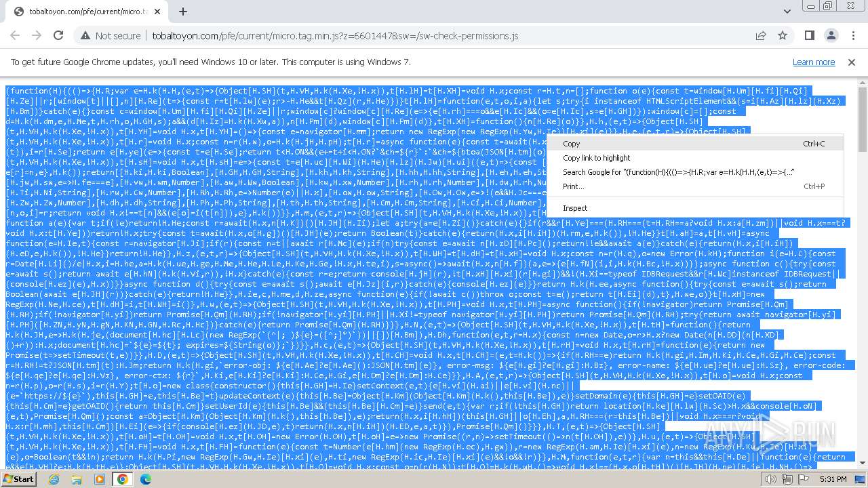Share this page via the share icon

[x=761, y=35]
